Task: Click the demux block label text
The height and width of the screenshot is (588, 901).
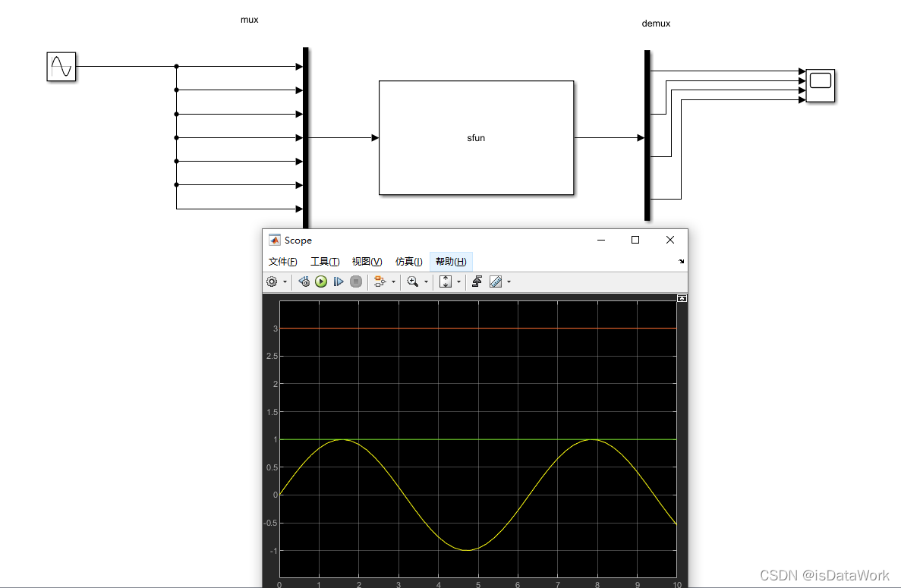Action: (657, 24)
